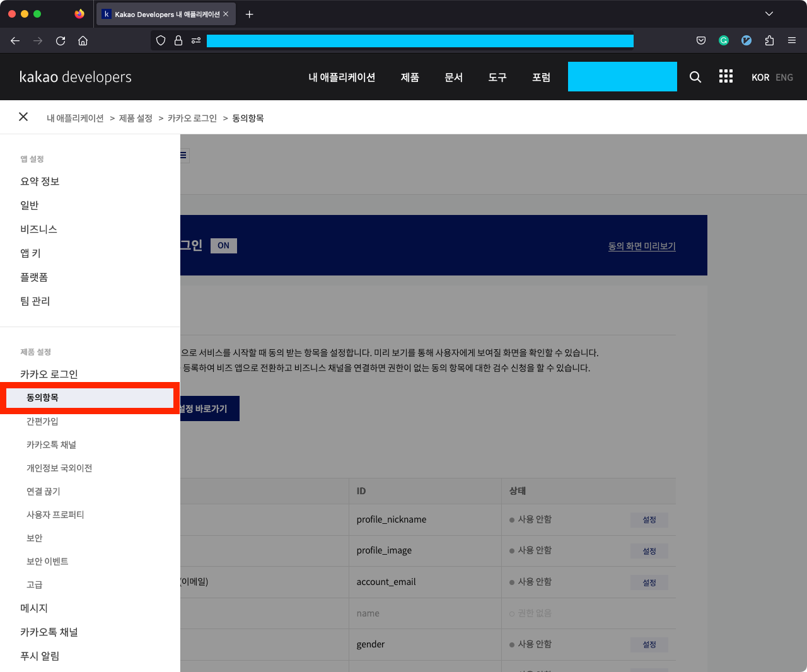The image size is (807, 672).
Task: Open the extensions puzzle icon
Action: click(x=769, y=40)
